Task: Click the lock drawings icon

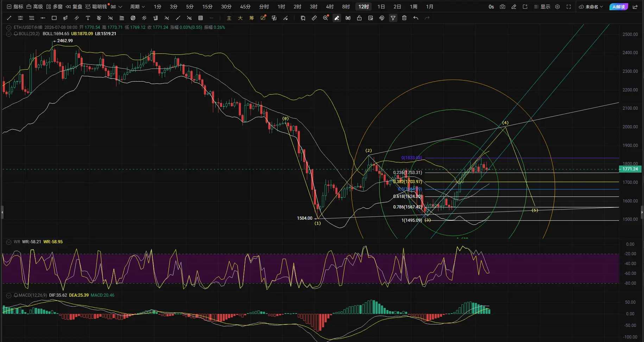Action: coord(359,18)
